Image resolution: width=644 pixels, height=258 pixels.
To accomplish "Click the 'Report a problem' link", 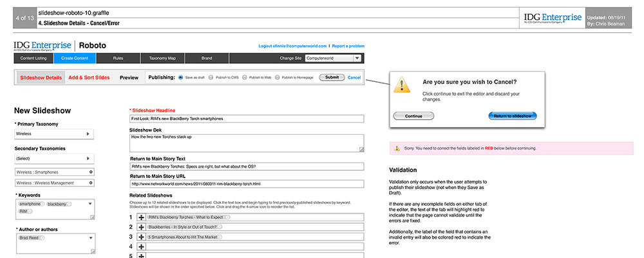I will (348, 46).
